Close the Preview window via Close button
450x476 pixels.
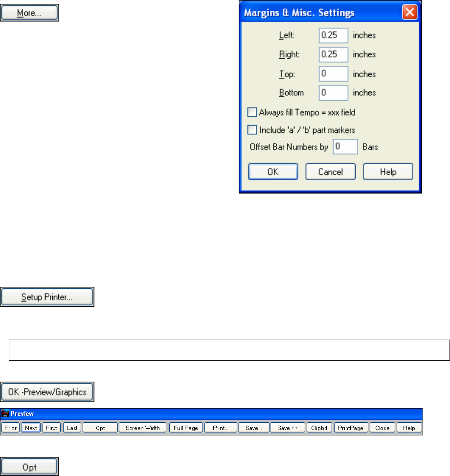click(382, 428)
